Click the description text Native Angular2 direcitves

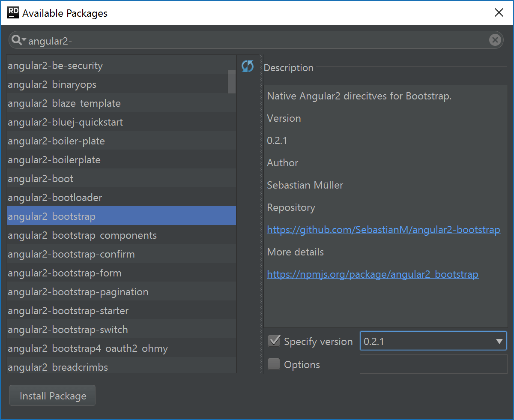[359, 96]
